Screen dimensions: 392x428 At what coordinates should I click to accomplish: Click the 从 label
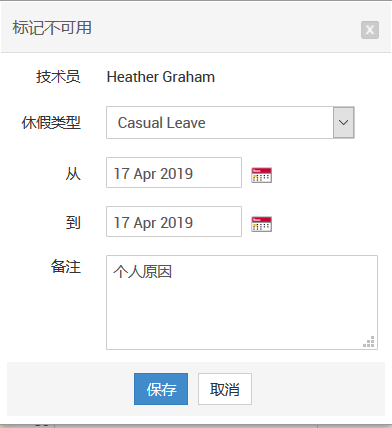tap(73, 174)
